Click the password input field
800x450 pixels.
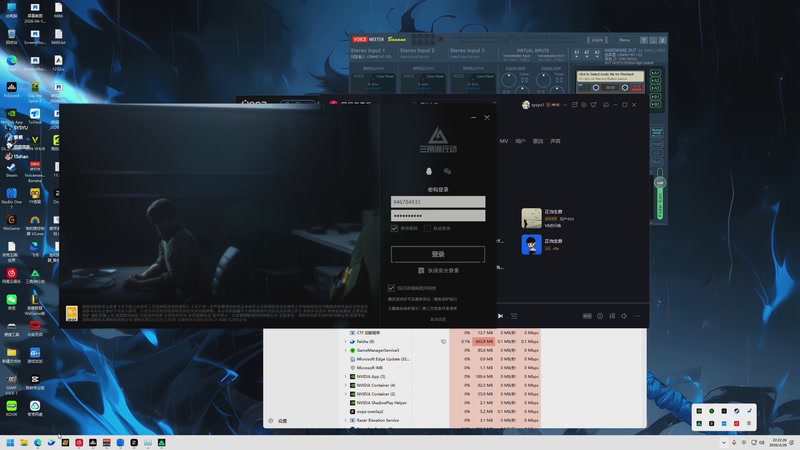click(x=438, y=215)
